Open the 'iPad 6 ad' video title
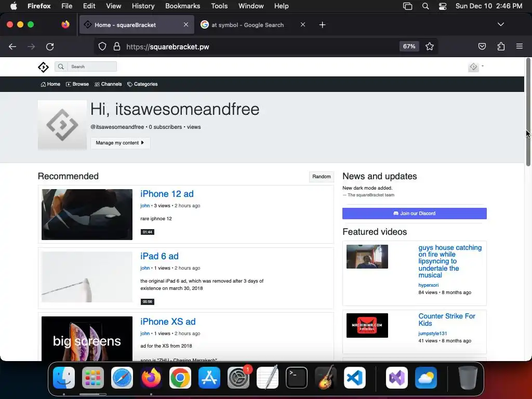 (x=159, y=256)
